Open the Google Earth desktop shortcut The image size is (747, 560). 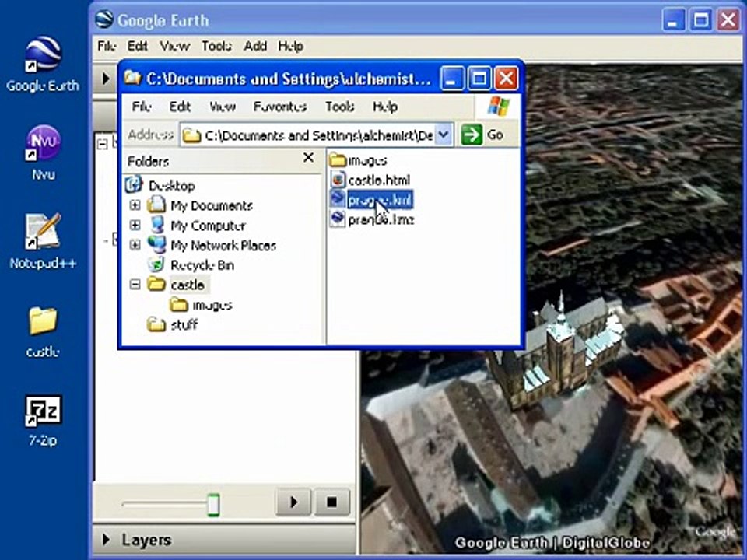tap(43, 65)
